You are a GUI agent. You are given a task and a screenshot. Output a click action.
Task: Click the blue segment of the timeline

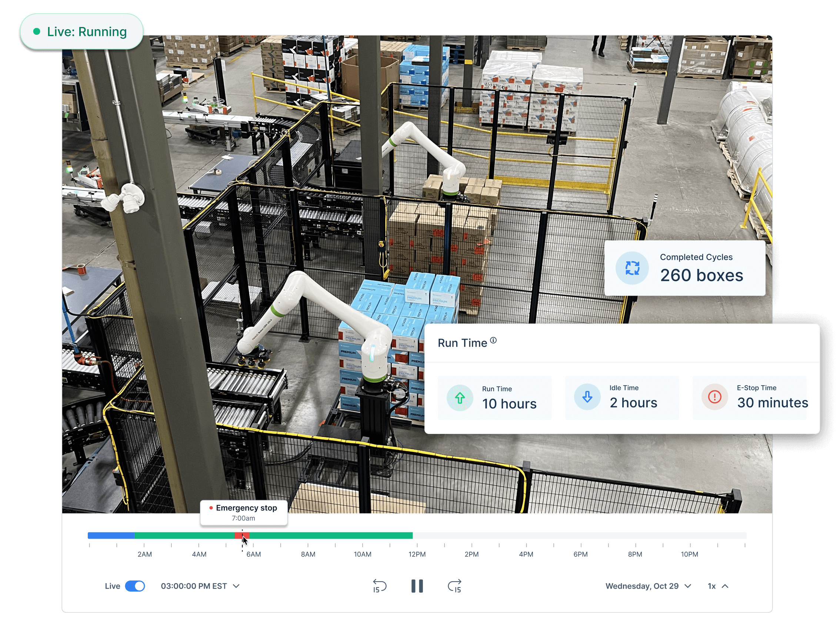point(111,535)
